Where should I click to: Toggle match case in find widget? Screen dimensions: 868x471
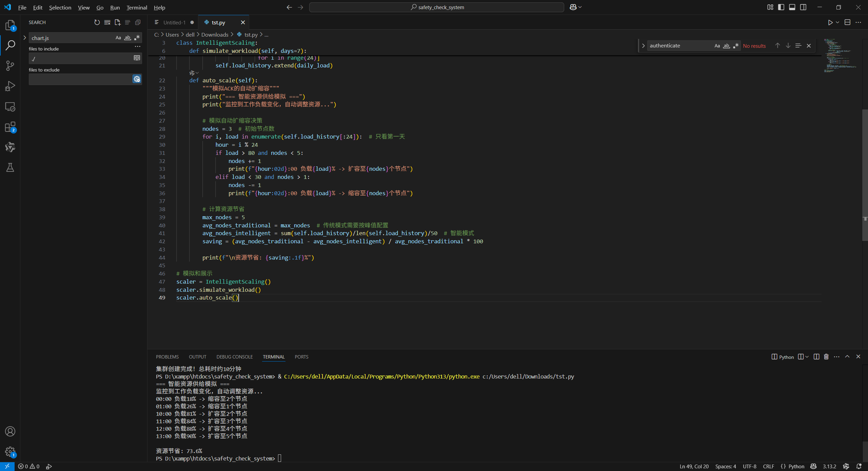tap(717, 46)
